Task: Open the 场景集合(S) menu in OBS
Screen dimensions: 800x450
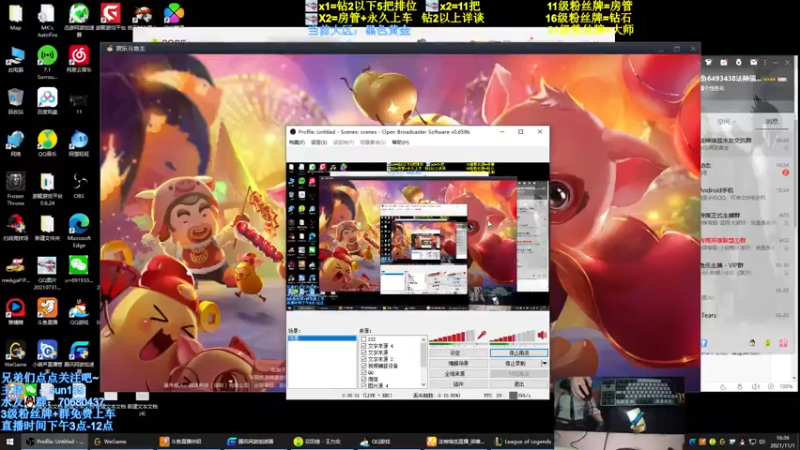Action: (373, 142)
